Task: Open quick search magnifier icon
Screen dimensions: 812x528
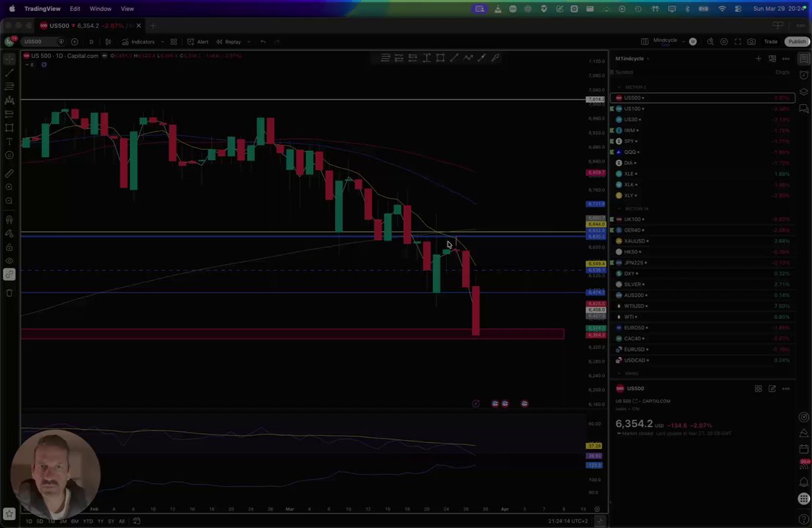Action: click(711, 42)
